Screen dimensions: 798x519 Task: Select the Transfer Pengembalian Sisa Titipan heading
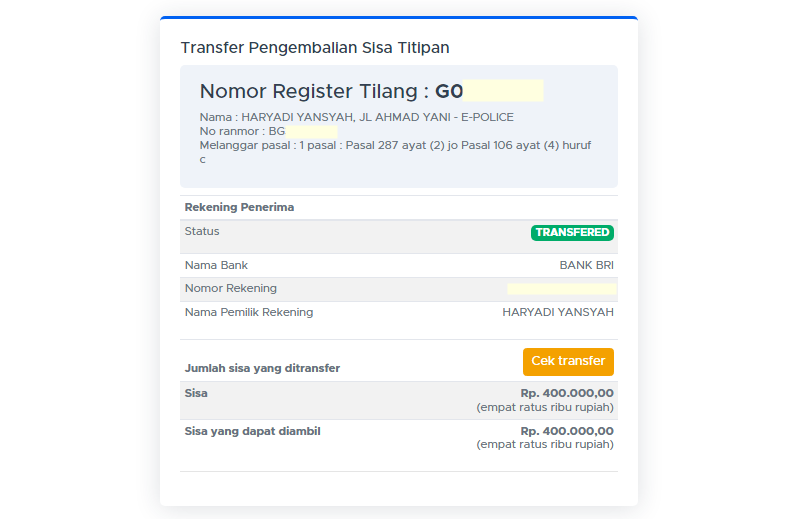pos(315,48)
